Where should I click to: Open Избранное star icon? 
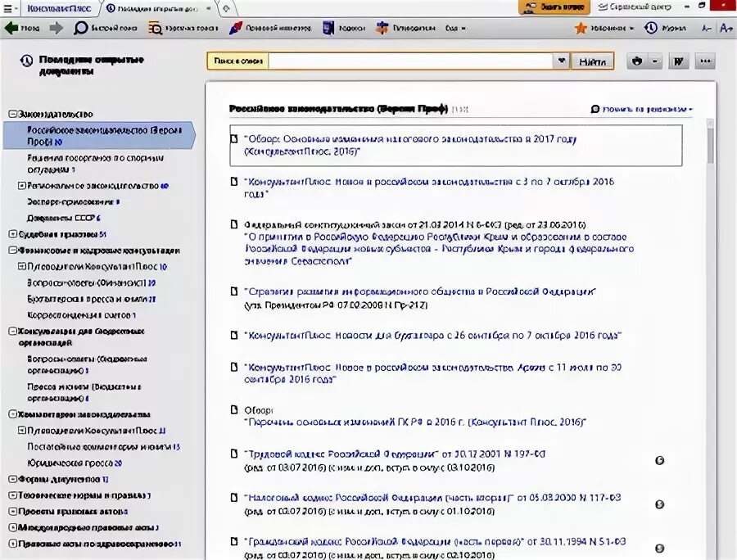[x=581, y=28]
